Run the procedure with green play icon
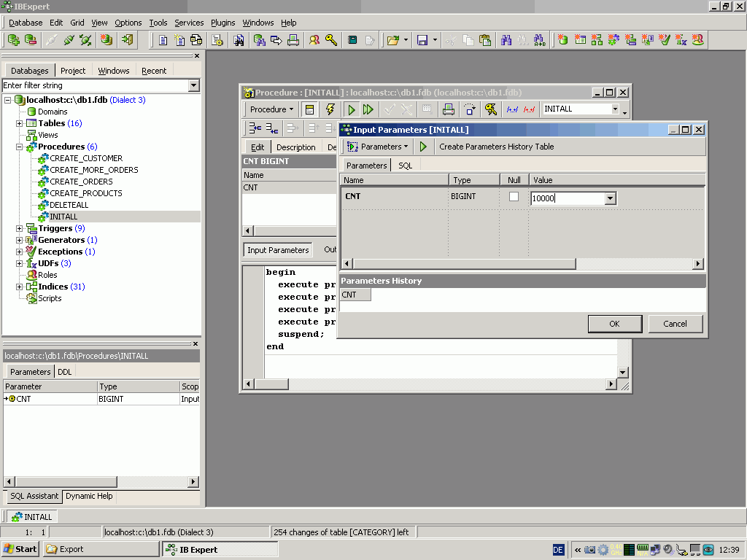 (x=352, y=109)
